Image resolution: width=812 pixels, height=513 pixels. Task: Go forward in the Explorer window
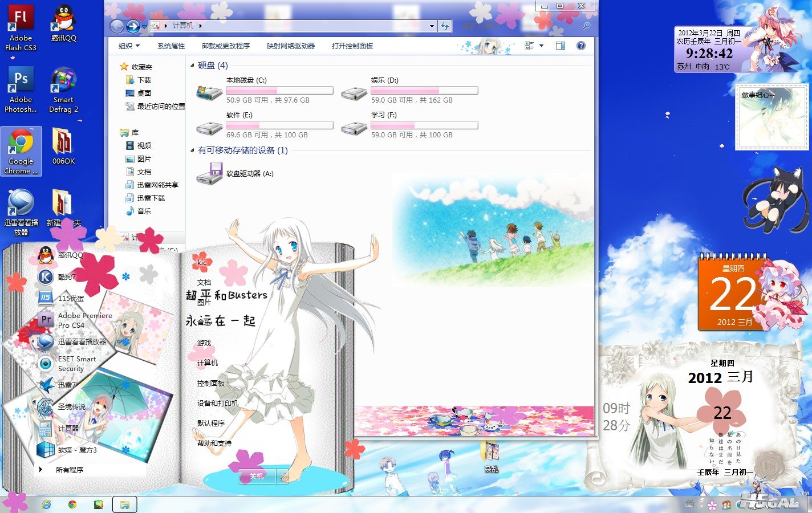133,26
